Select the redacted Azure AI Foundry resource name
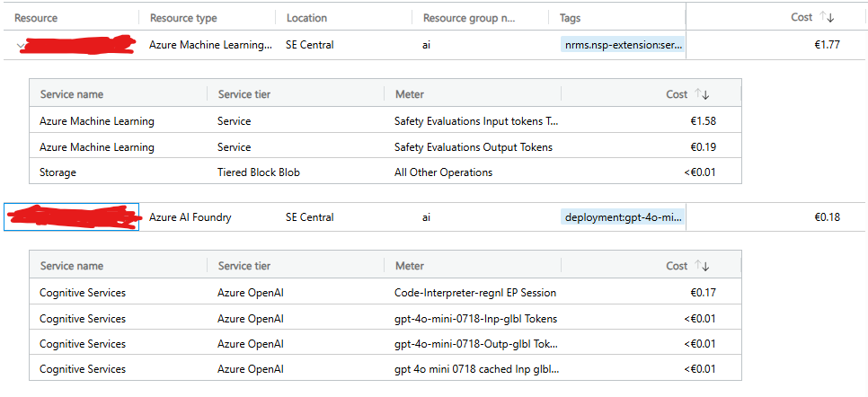Image resolution: width=868 pixels, height=397 pixels. pyautogui.click(x=72, y=216)
